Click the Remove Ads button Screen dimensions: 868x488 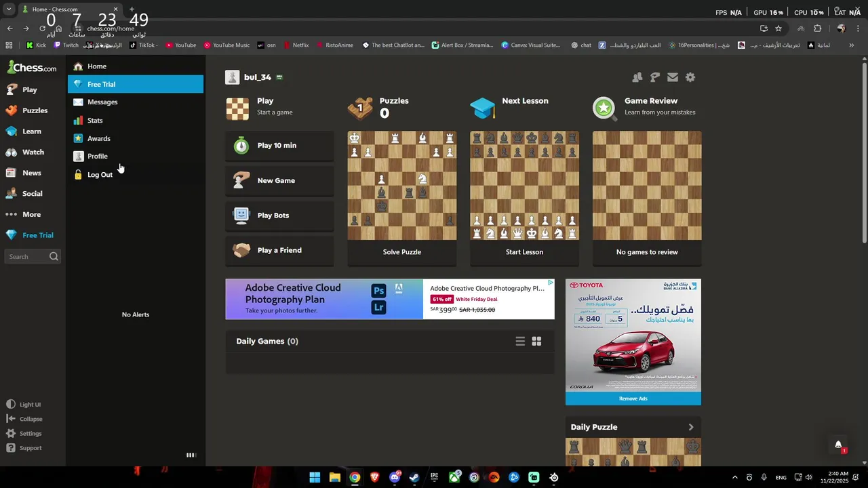point(633,399)
